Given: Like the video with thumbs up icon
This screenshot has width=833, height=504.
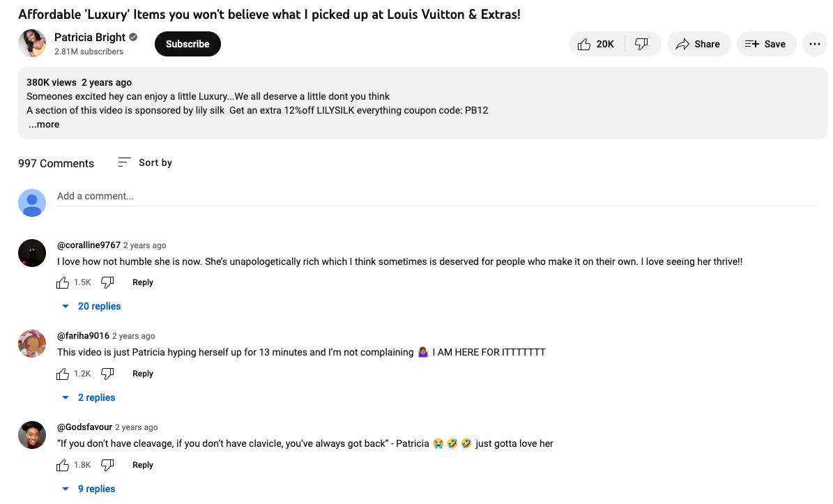Looking at the screenshot, I should tap(596, 44).
